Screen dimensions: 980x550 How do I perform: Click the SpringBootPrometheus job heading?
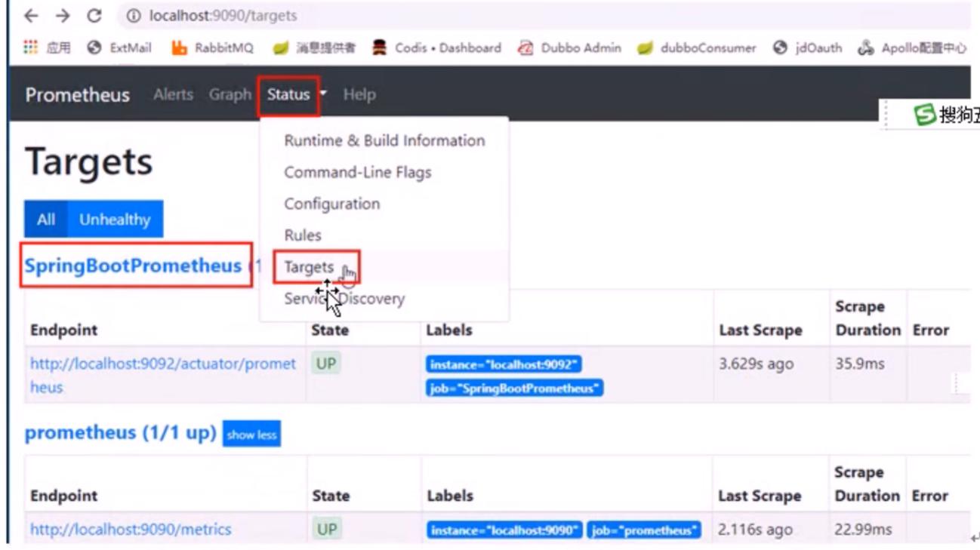(x=133, y=266)
